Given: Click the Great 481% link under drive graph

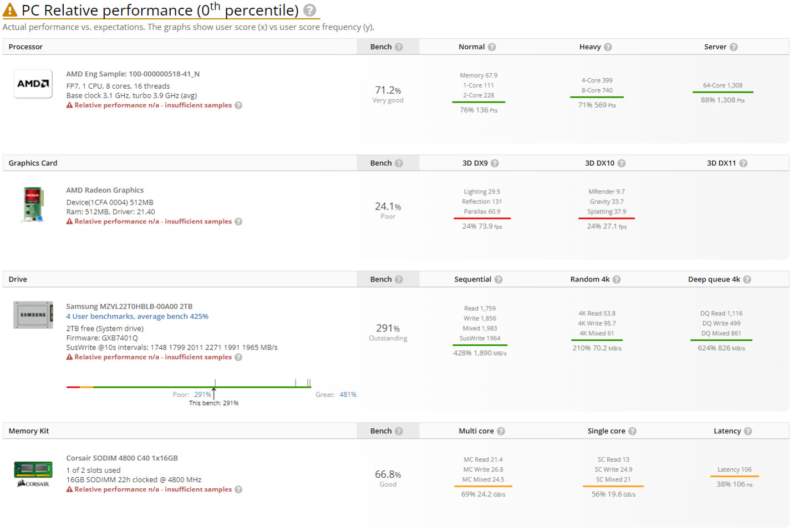Looking at the screenshot, I should pyautogui.click(x=348, y=395).
